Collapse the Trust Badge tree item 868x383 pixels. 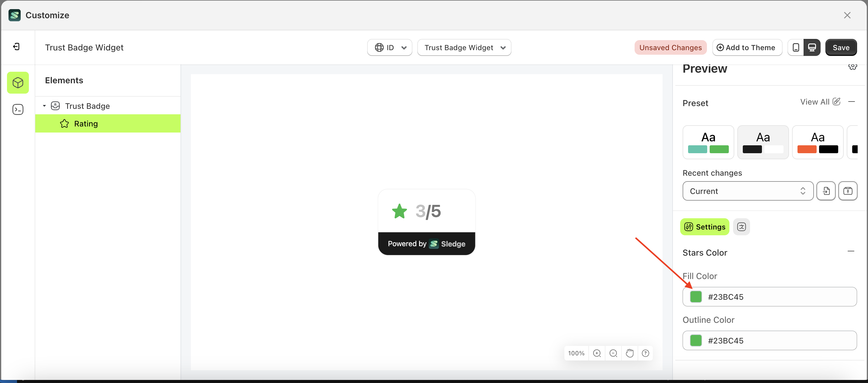point(44,105)
